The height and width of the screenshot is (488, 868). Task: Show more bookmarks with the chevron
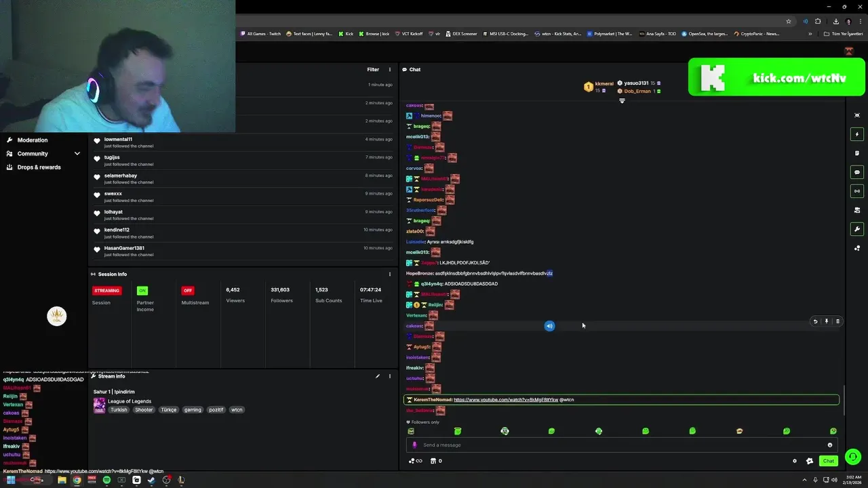[810, 34]
